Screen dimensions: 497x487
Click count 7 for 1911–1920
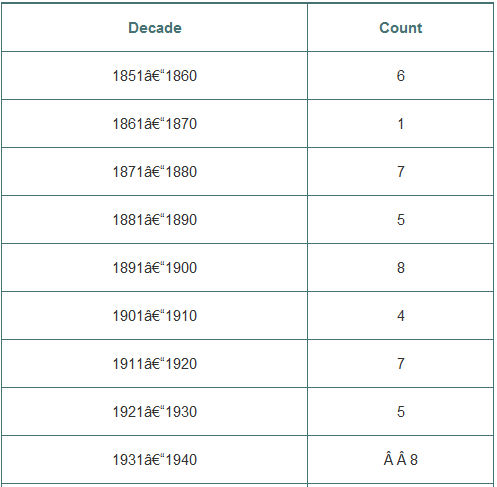pyautogui.click(x=400, y=364)
